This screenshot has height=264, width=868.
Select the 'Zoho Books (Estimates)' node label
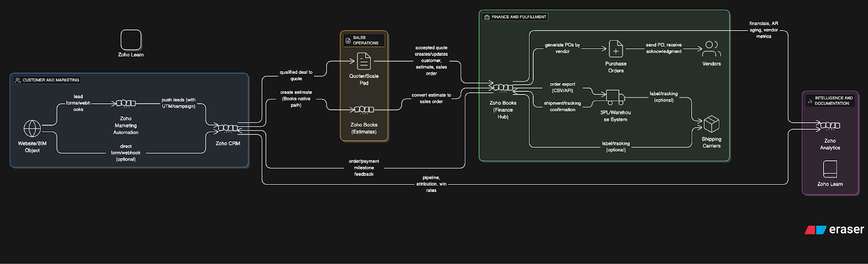tap(364, 128)
